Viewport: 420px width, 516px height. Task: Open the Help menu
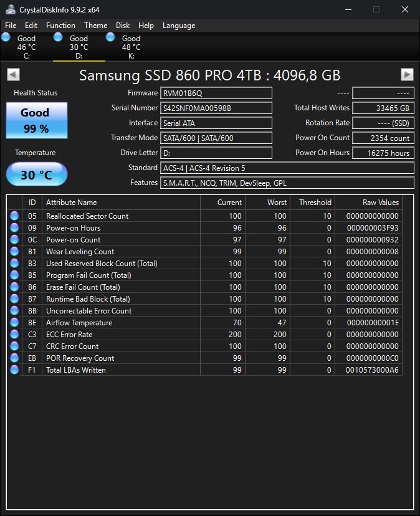coord(146,26)
